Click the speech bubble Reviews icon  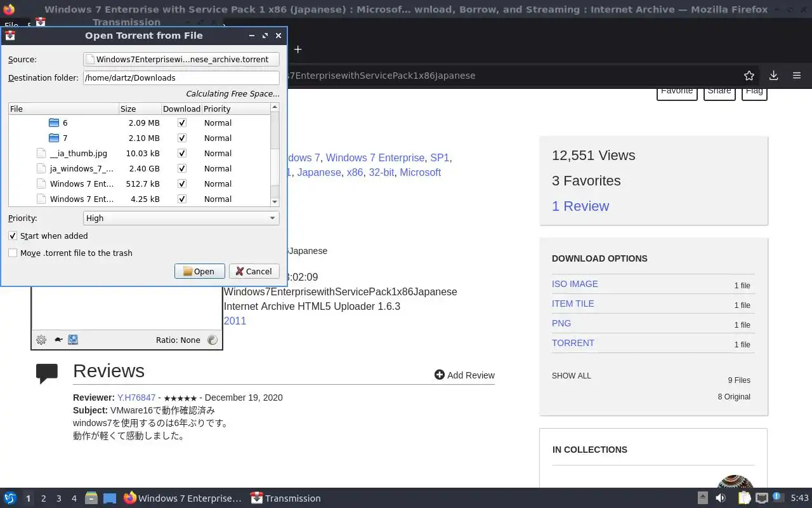47,373
